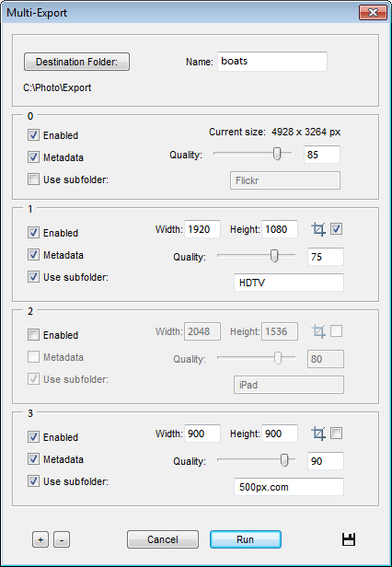The image size is (392, 567).
Task: Uncheck Metadata in section 1
Action: (x=33, y=255)
